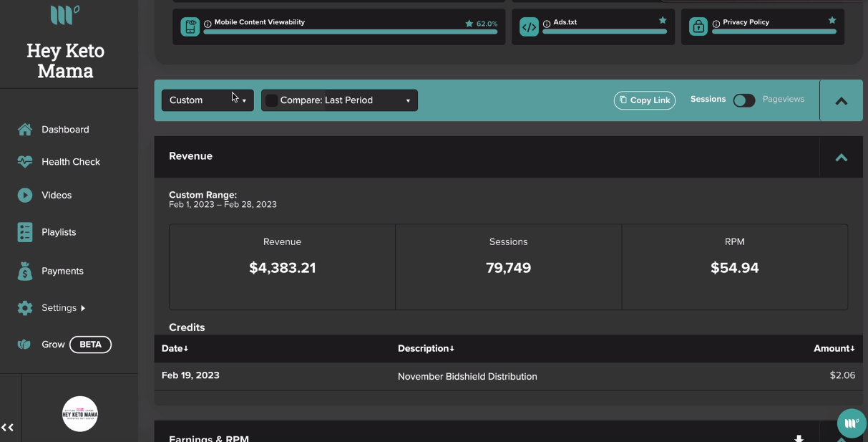The height and width of the screenshot is (442, 868).
Task: Click the Feb 19, 2023 date cell
Action: tap(190, 375)
